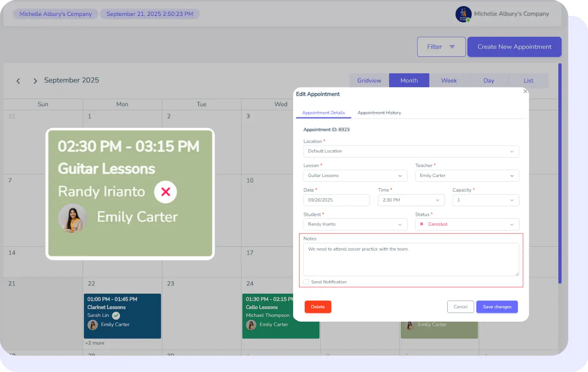Image resolution: width=588 pixels, height=372 pixels.
Task: Switch to the Appointment History tab
Action: tap(379, 113)
